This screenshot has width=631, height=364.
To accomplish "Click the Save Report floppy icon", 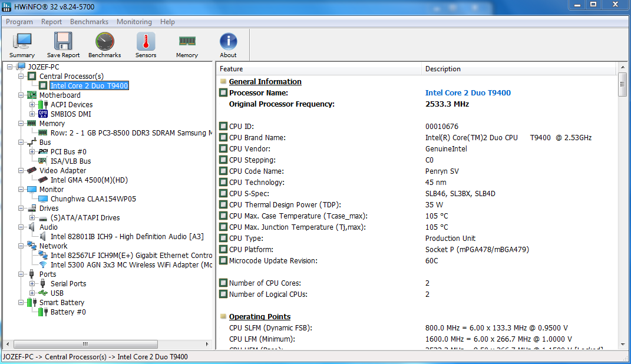I will 63,45.
